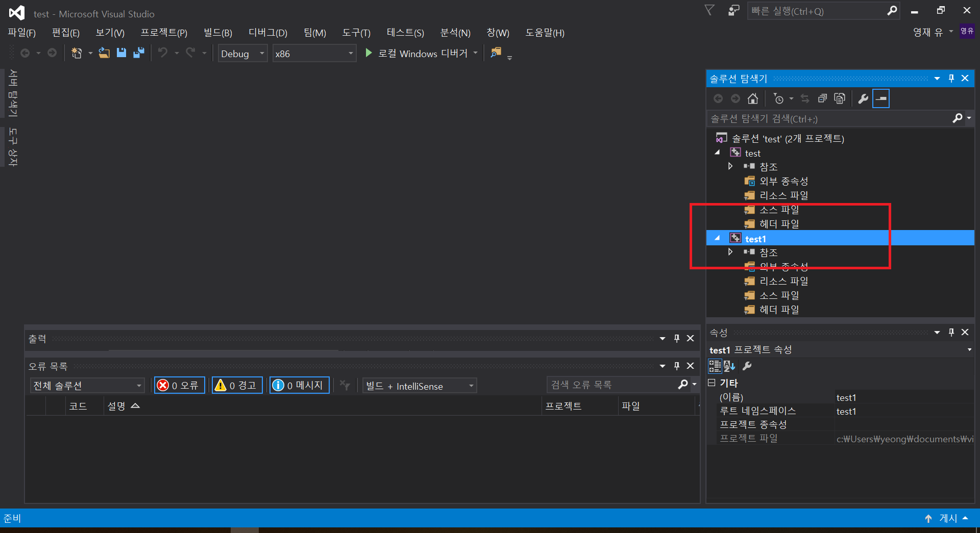Click the Home icon in Solution Explorer
Viewport: 980px width, 533px height.
[753, 98]
